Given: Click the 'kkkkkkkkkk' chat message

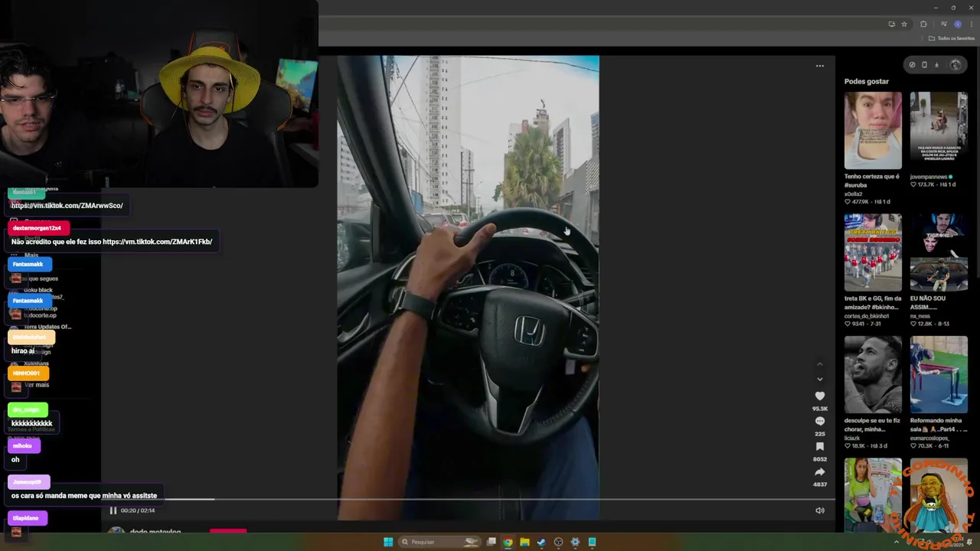Looking at the screenshot, I should (x=31, y=423).
